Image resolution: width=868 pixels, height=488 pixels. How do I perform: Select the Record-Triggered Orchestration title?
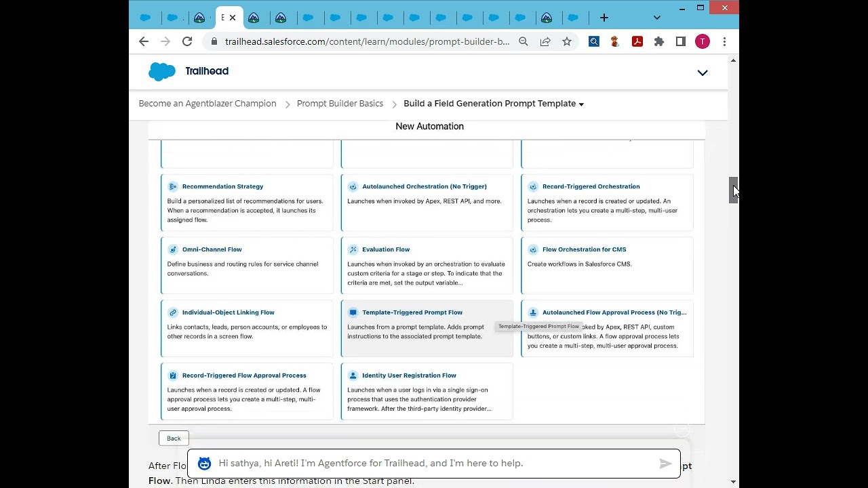591,186
